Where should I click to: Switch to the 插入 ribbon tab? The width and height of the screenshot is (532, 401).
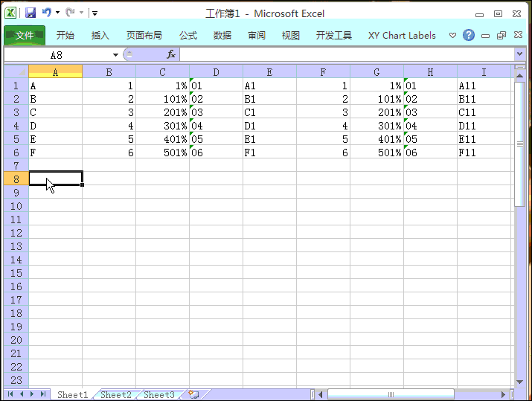tap(100, 35)
